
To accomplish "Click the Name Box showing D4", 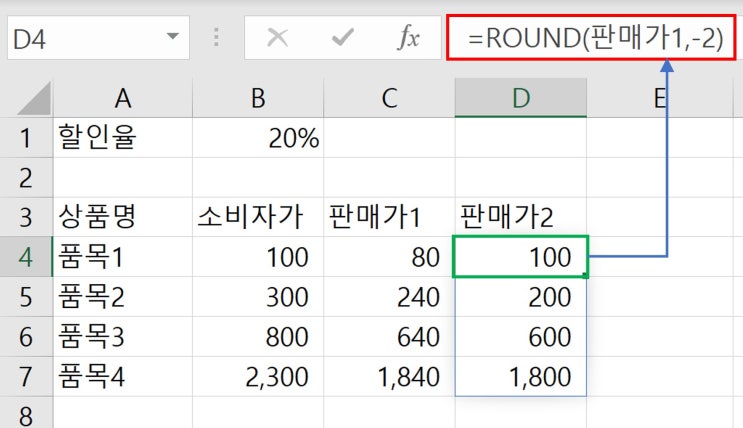I will (x=98, y=37).
